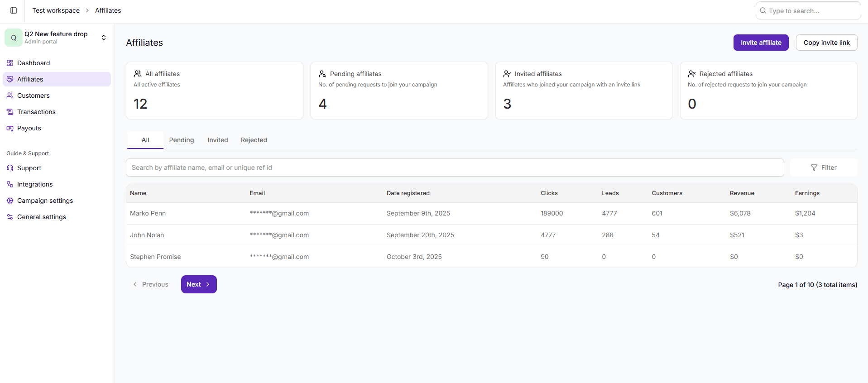Click the Support headset icon
The height and width of the screenshot is (383, 868).
pos(10,168)
